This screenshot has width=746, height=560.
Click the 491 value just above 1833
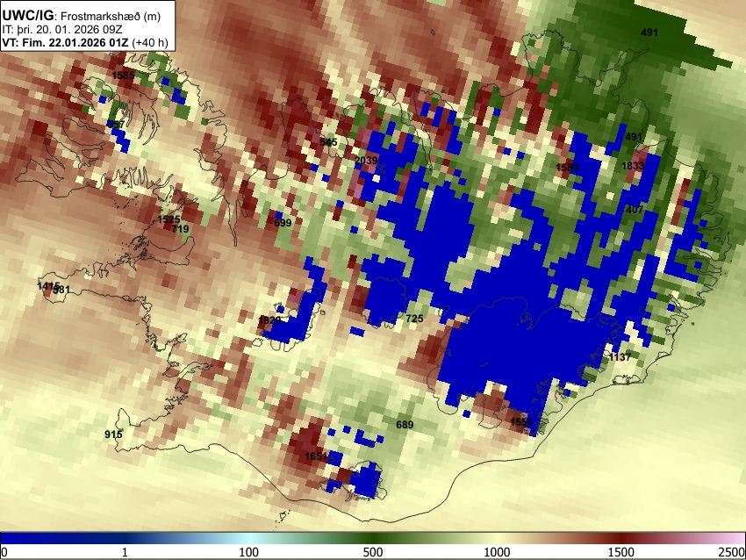(x=634, y=137)
